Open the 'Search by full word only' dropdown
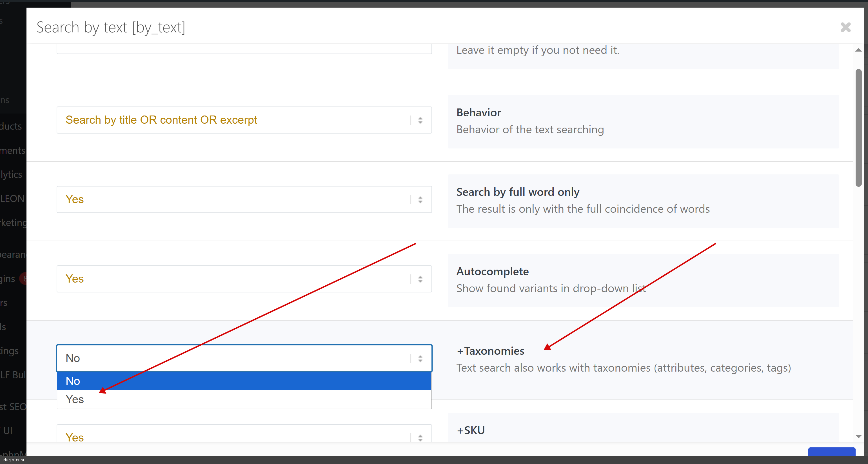 (244, 199)
